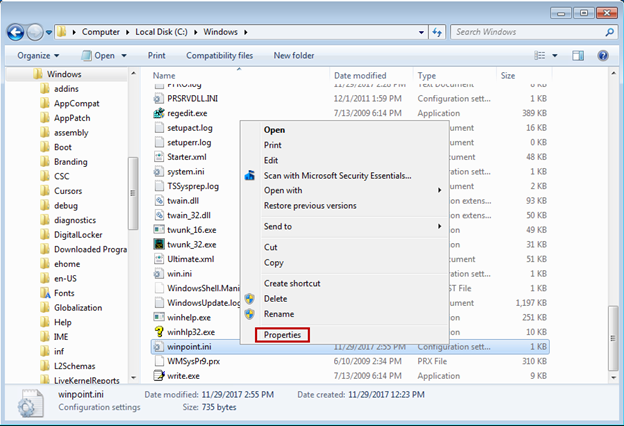Select the TSSysprep.log file
This screenshot has height=426, width=624.
[x=193, y=186]
